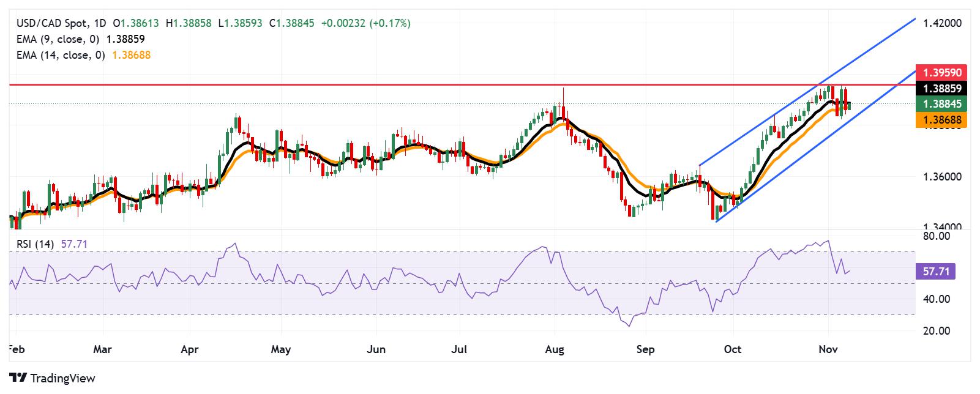The width and height of the screenshot is (980, 394).
Task: Click the orange 1.38688 EMA price tag
Action: [x=942, y=120]
